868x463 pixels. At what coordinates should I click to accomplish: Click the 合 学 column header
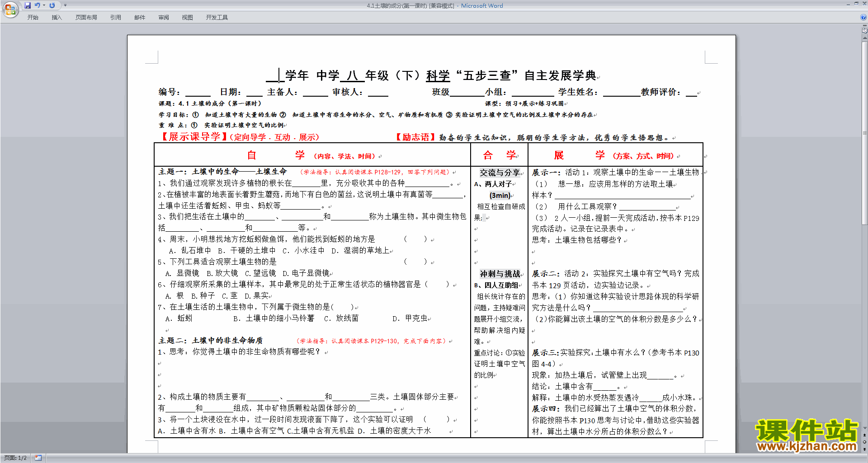pyautogui.click(x=499, y=155)
